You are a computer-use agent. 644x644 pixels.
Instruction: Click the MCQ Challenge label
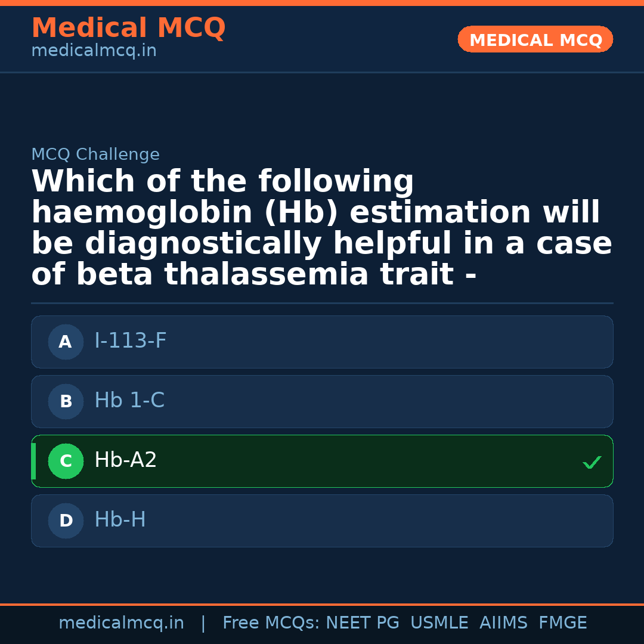(95, 155)
